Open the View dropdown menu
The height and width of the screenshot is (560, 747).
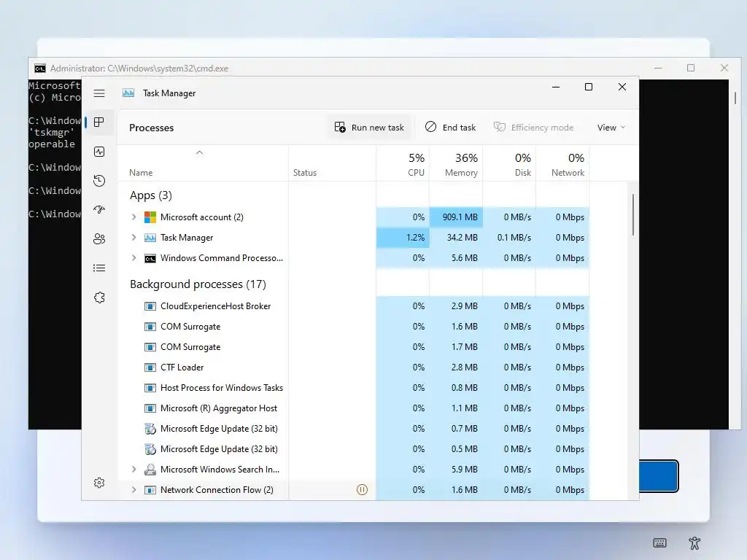pos(611,128)
